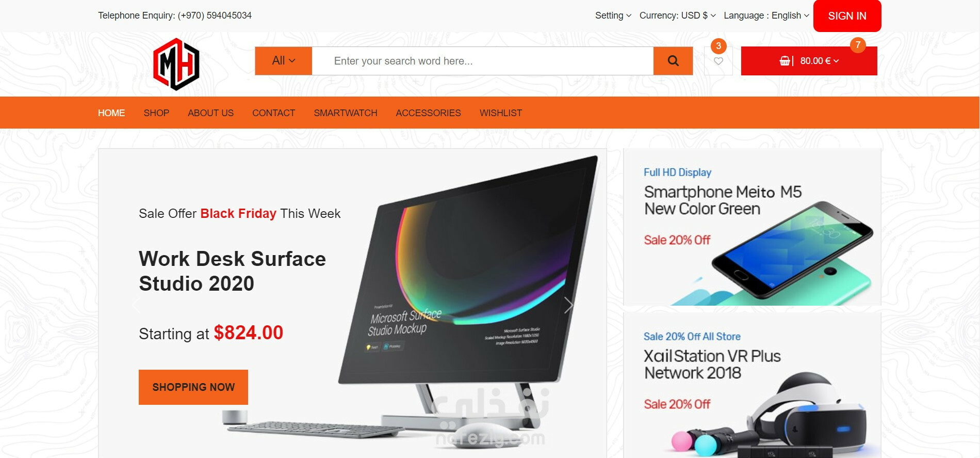
Task: Go to next slide with right arrow
Action: click(x=568, y=305)
